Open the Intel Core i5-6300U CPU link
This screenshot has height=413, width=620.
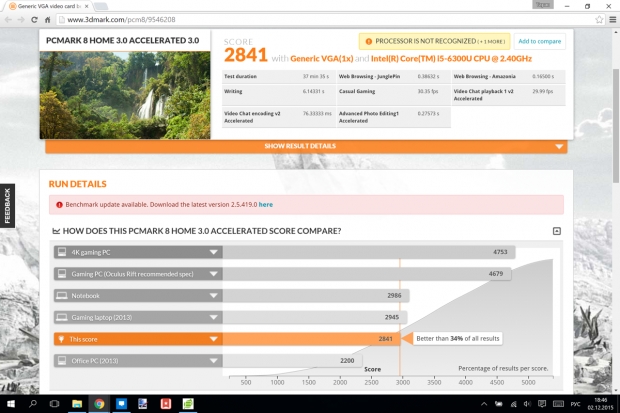coord(451,59)
